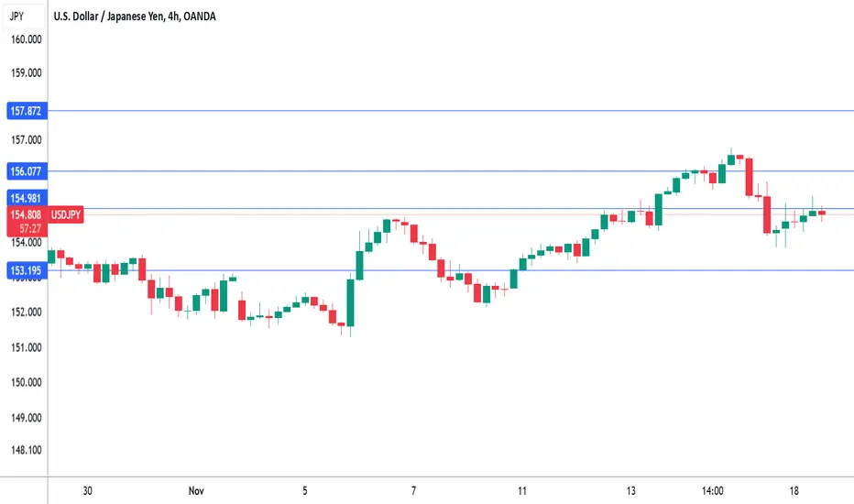Click the chart title U.S. Dollar / Japanese Yen

tap(108, 16)
